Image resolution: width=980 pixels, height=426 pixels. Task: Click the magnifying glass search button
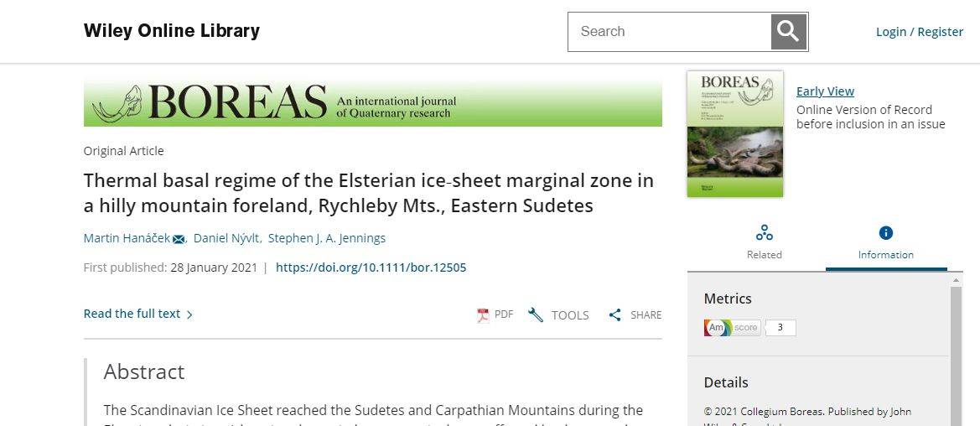(788, 32)
